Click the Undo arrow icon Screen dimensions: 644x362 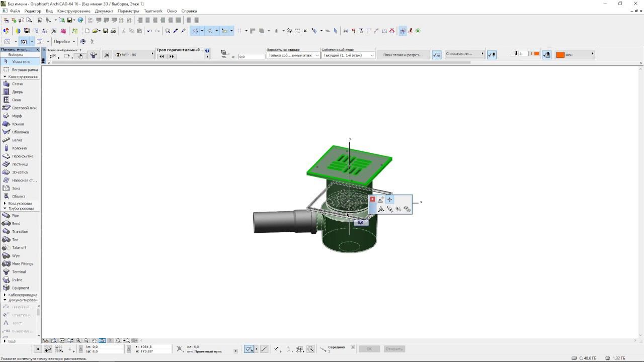149,31
